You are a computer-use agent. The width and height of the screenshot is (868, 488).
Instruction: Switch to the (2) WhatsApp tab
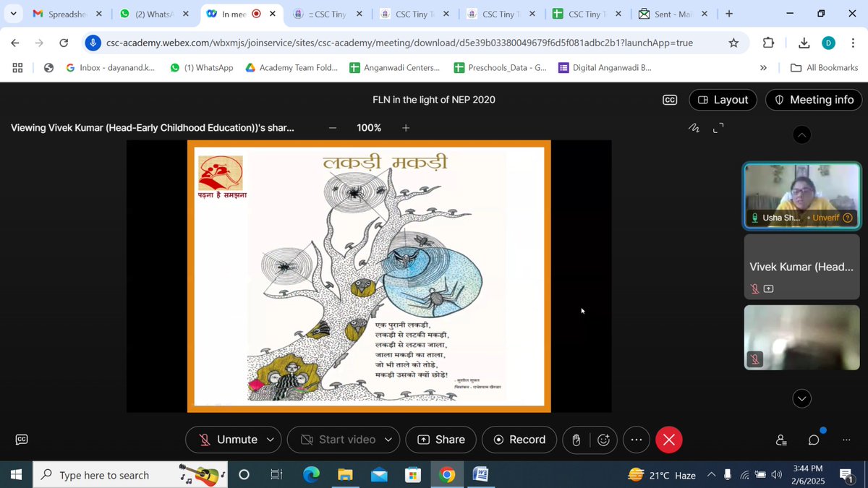pos(155,14)
